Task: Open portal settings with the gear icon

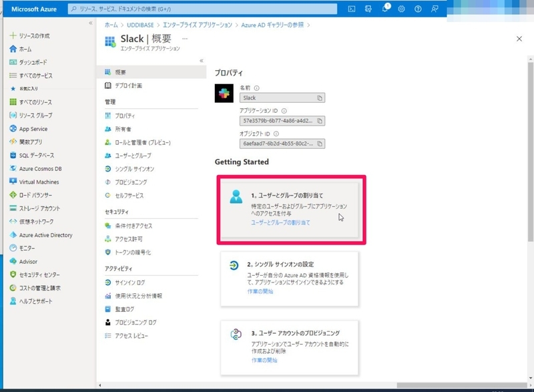Action: (x=400, y=8)
